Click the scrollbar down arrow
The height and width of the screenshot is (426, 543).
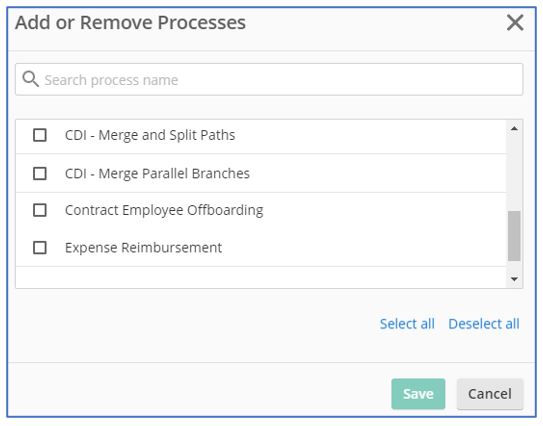click(514, 279)
